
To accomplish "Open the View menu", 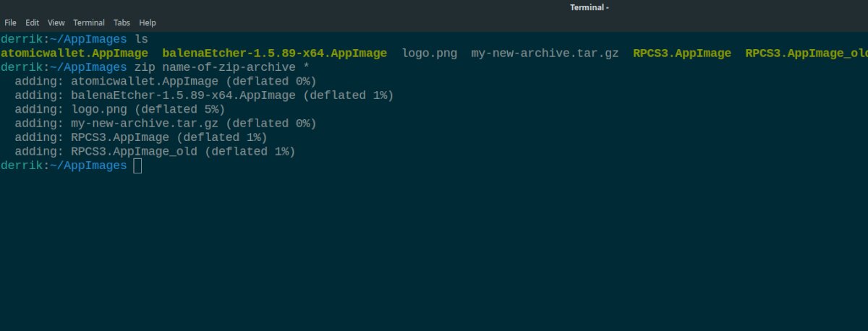I will pyautogui.click(x=56, y=22).
